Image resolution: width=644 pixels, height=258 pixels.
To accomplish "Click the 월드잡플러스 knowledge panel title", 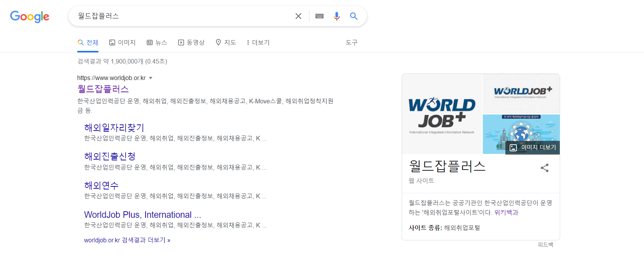I will point(447,166).
